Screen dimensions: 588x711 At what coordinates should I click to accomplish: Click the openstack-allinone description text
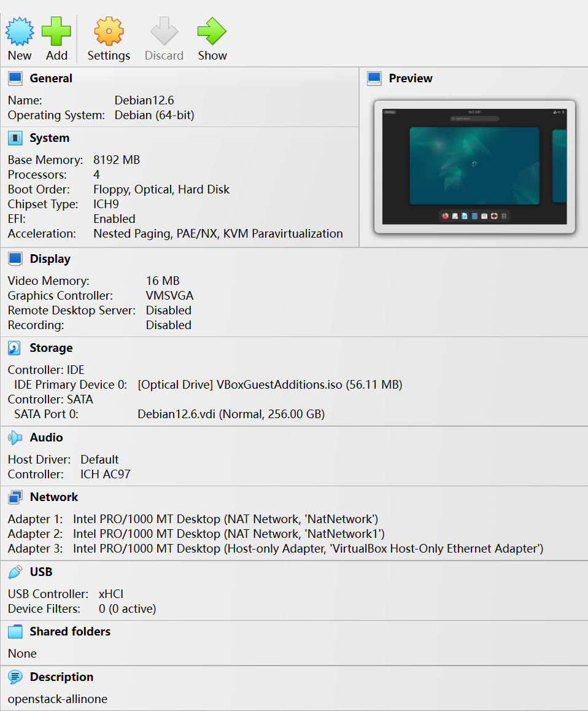[x=58, y=699]
